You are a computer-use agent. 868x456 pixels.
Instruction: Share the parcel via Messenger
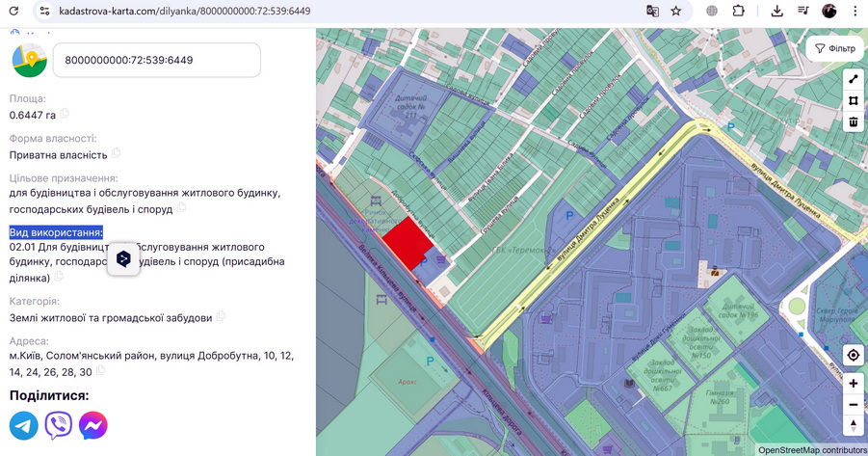(x=92, y=425)
